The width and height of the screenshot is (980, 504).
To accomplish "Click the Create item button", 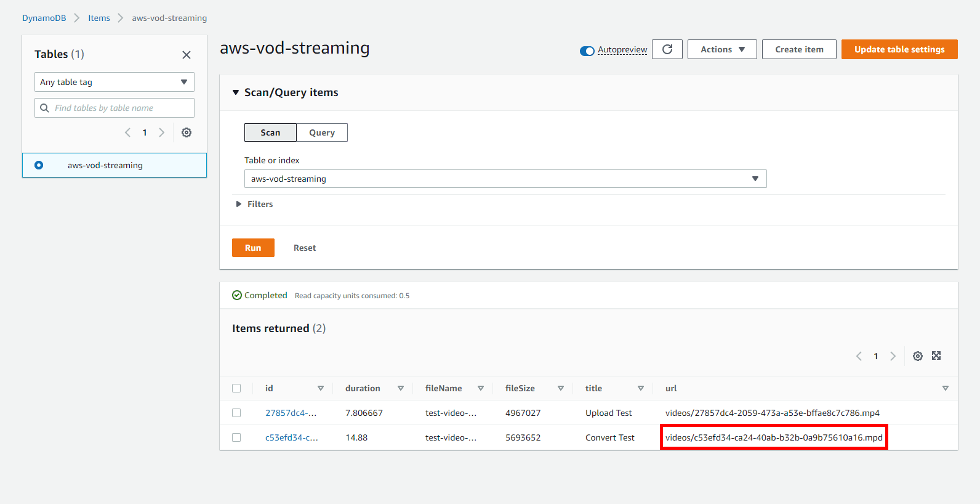I will (799, 49).
